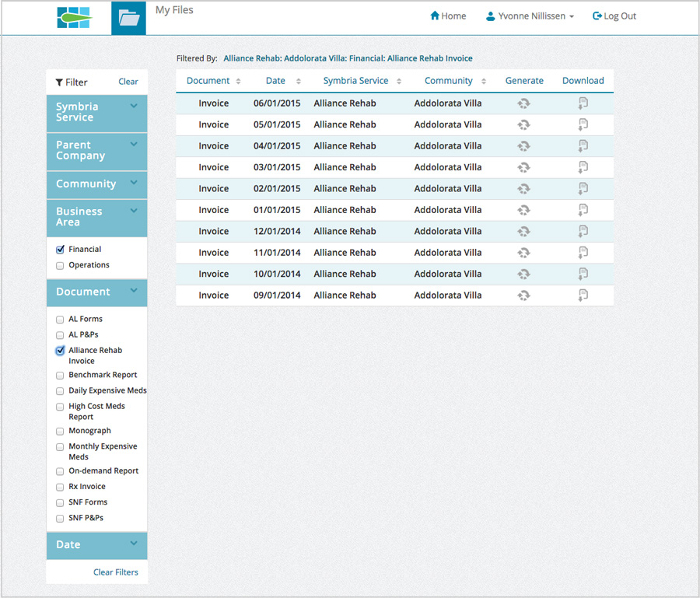Download the 05/01/2015 Invoice document
The image size is (700, 598).
tap(583, 124)
